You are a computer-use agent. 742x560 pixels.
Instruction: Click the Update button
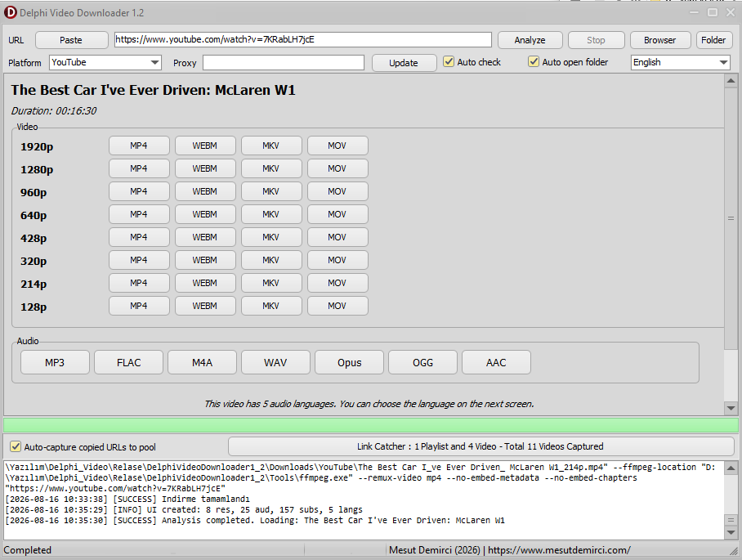(404, 63)
